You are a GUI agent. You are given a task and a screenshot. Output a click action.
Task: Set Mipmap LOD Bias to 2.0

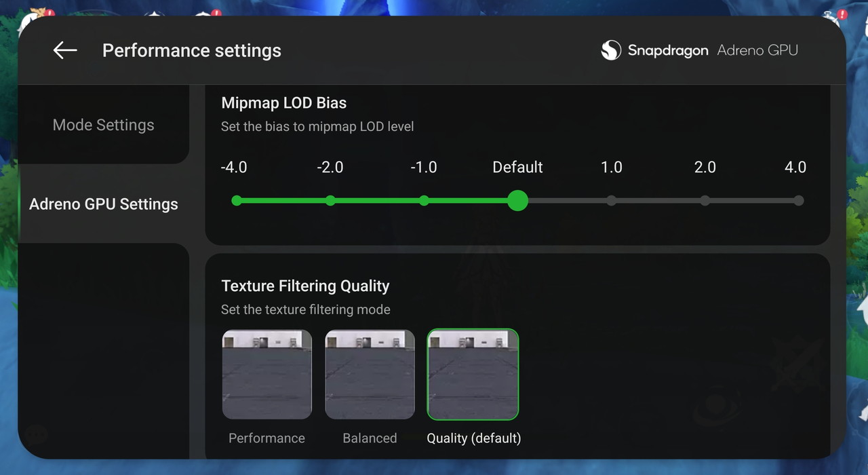pyautogui.click(x=705, y=201)
